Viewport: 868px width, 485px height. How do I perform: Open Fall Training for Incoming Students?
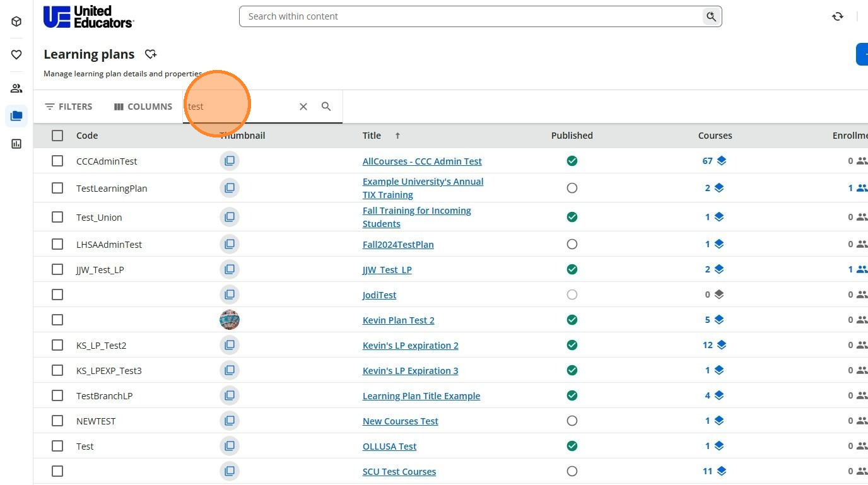pyautogui.click(x=417, y=217)
